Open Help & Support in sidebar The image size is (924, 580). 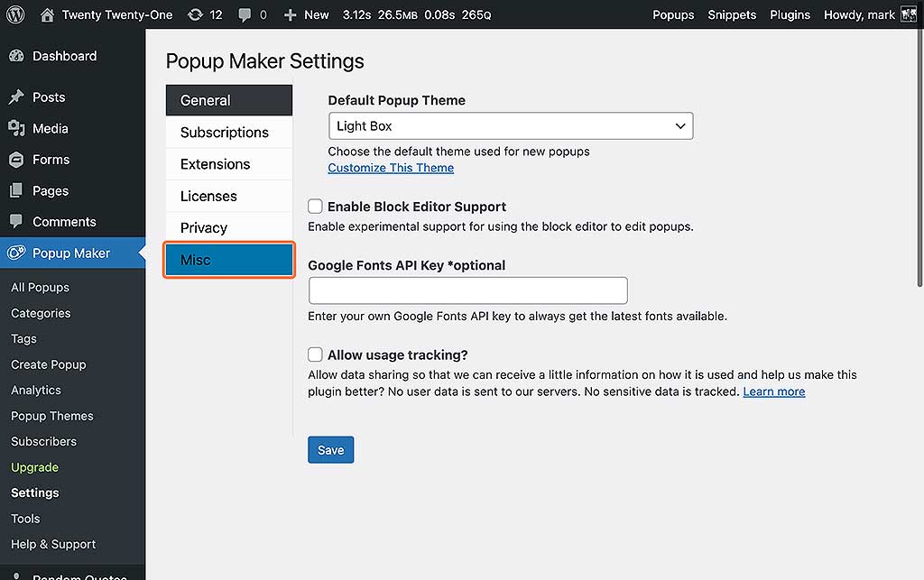click(53, 544)
